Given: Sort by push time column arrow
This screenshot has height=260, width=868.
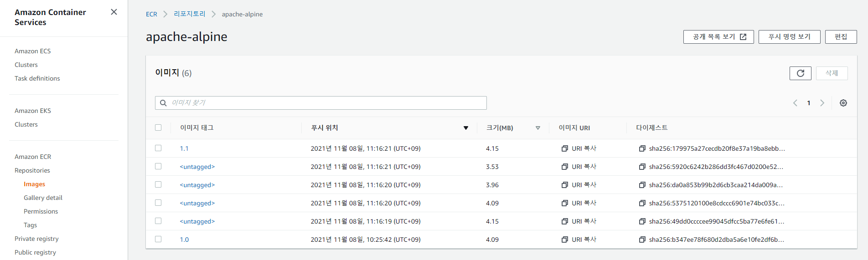Looking at the screenshot, I should tap(466, 128).
